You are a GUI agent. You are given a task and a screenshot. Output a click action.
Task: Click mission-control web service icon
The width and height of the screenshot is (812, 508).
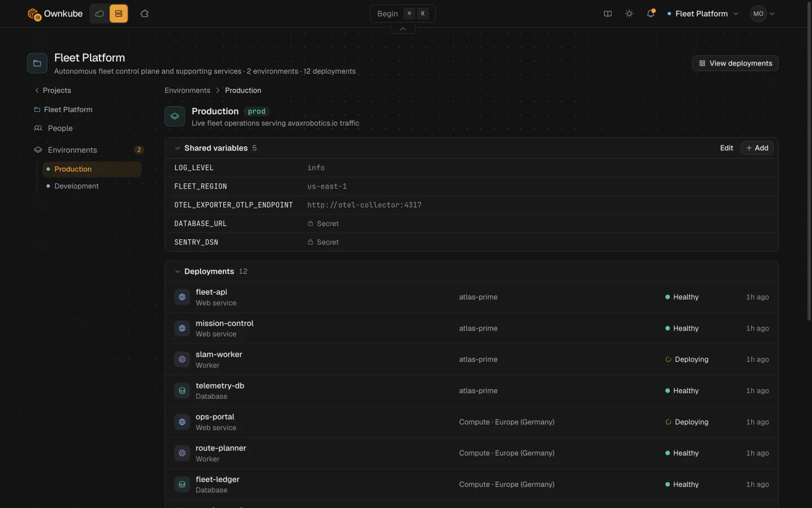182,329
